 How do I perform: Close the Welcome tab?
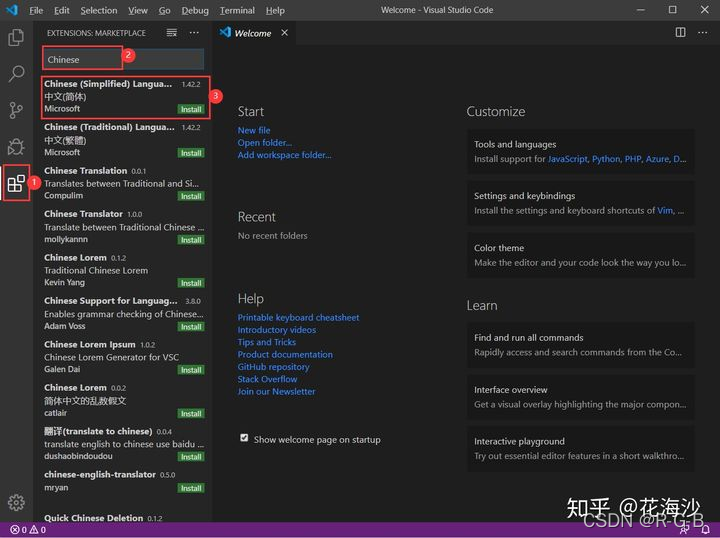(x=285, y=33)
